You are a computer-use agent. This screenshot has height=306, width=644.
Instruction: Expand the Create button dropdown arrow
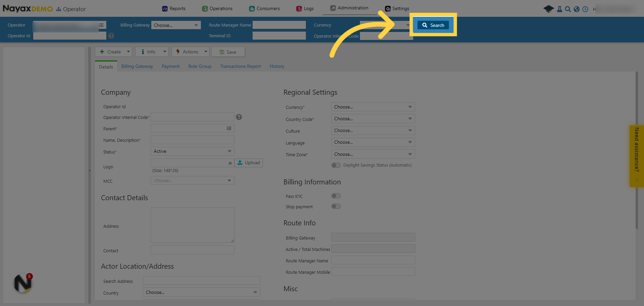(128, 52)
